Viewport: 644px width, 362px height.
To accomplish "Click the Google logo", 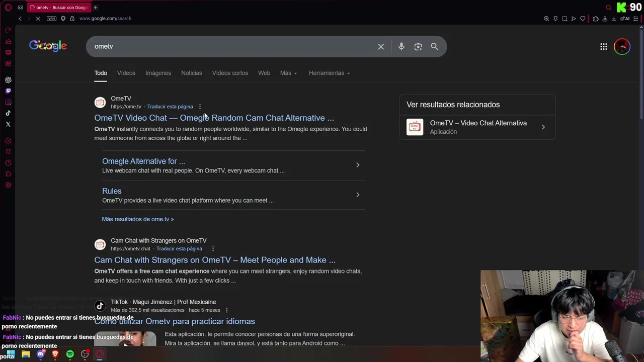I will [x=48, y=46].
